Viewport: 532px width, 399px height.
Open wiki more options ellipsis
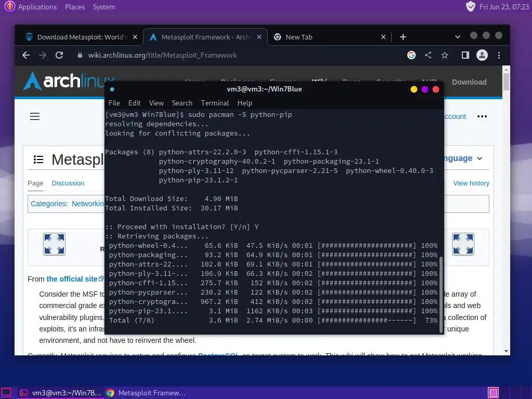pos(482,116)
